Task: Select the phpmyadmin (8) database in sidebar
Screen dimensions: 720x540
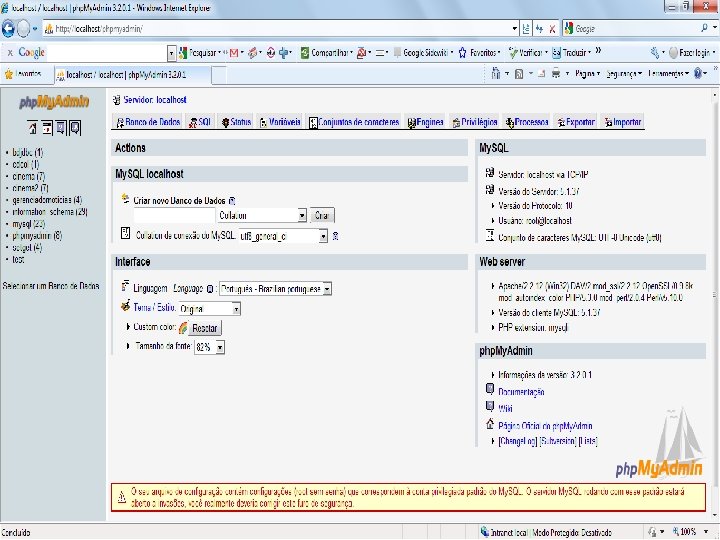Action: (x=37, y=236)
